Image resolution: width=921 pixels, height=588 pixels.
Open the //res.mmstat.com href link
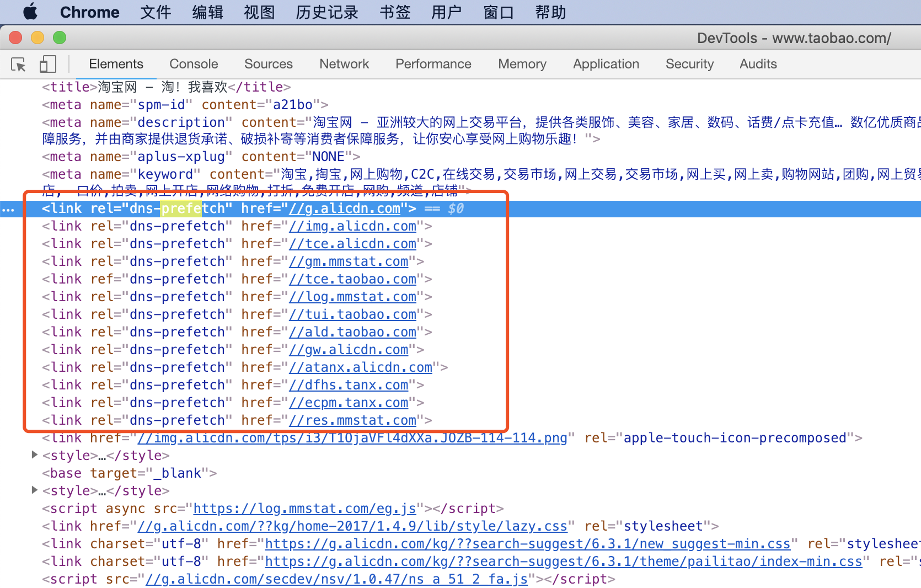tap(353, 420)
